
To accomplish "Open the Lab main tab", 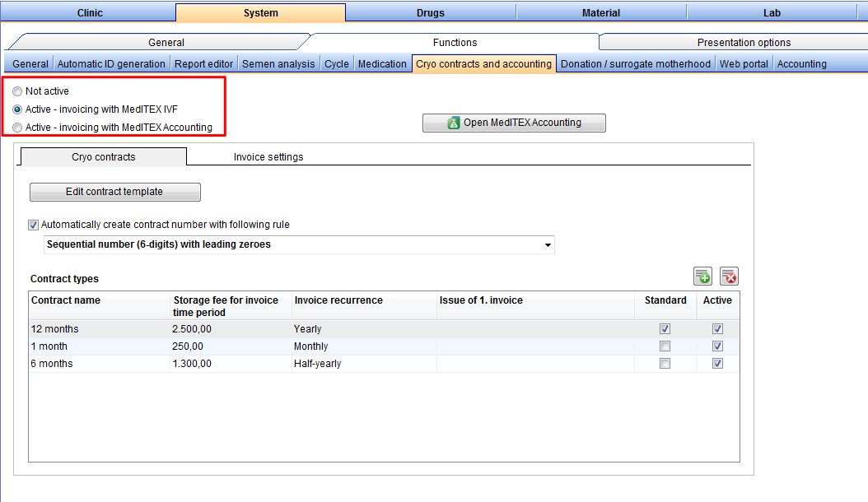I will [x=772, y=12].
